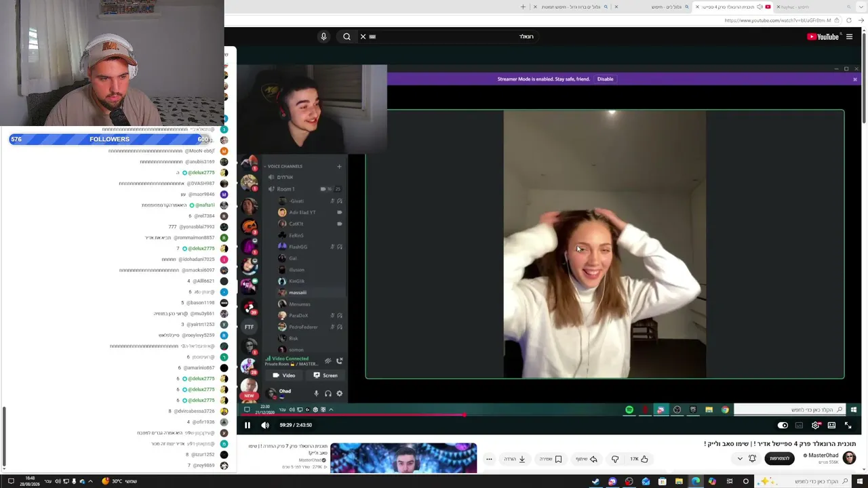Mute the YouTube player volume
The image size is (868, 488).
point(265,425)
